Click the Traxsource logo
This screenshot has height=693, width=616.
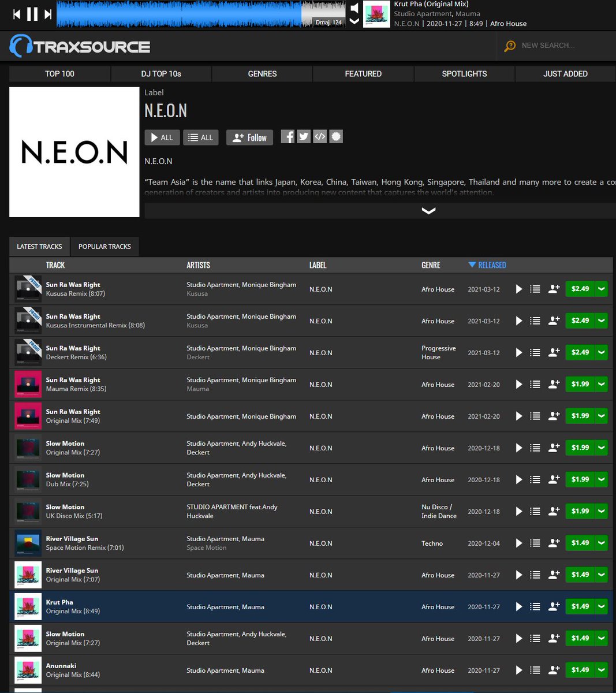80,46
